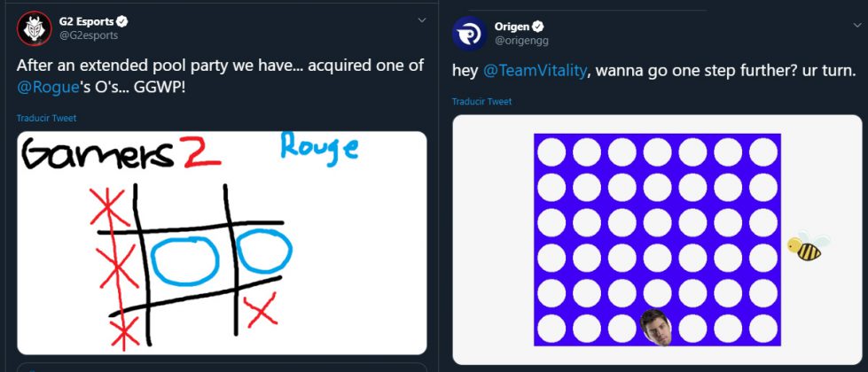Click the face token in the Connect Four board
The height and width of the screenshot is (372, 868).
pos(655,326)
